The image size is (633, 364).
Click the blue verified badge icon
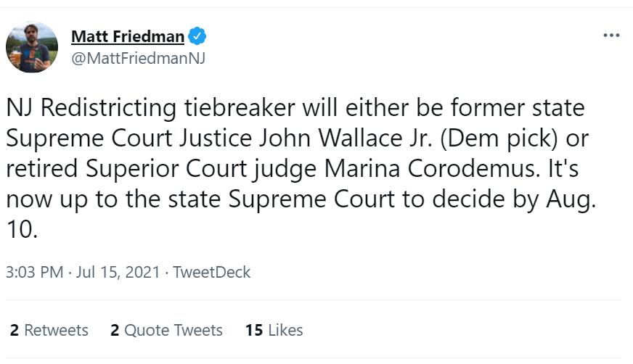click(197, 36)
